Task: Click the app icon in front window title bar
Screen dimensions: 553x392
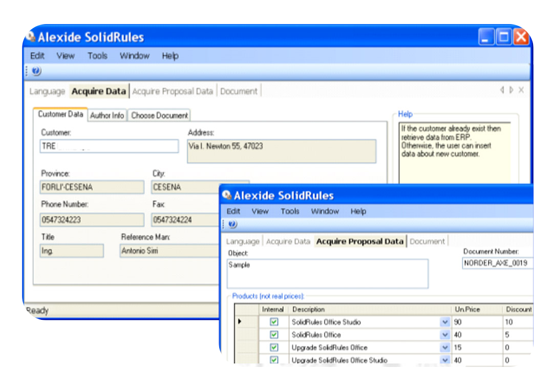Action: click(x=227, y=195)
